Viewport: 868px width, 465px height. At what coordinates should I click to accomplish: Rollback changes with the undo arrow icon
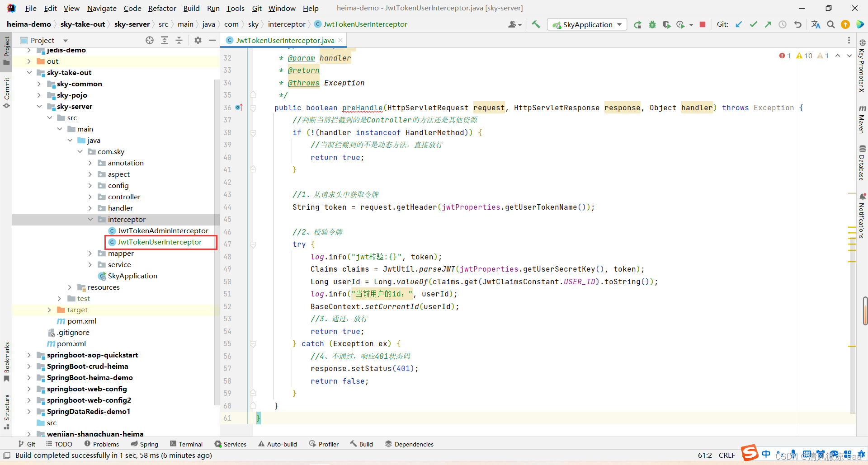coord(797,24)
